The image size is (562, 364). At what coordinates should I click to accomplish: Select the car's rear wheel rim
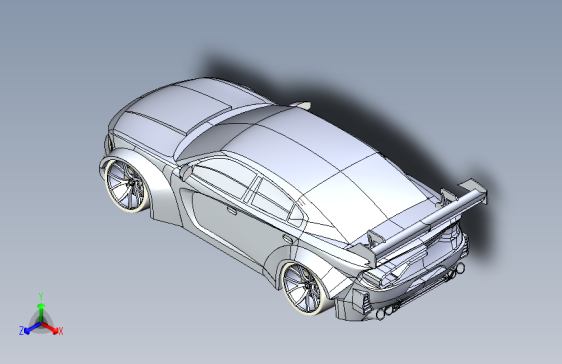point(303,289)
